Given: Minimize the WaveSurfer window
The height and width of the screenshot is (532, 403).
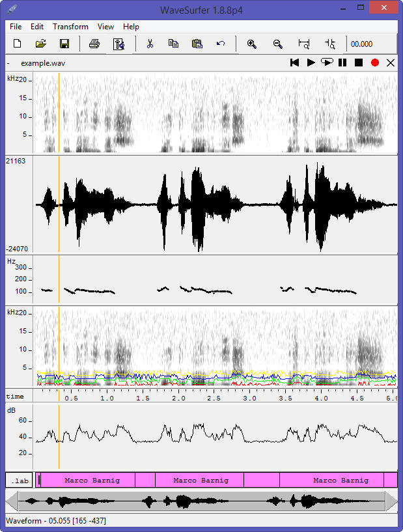Looking at the screenshot, I should click(343, 8).
